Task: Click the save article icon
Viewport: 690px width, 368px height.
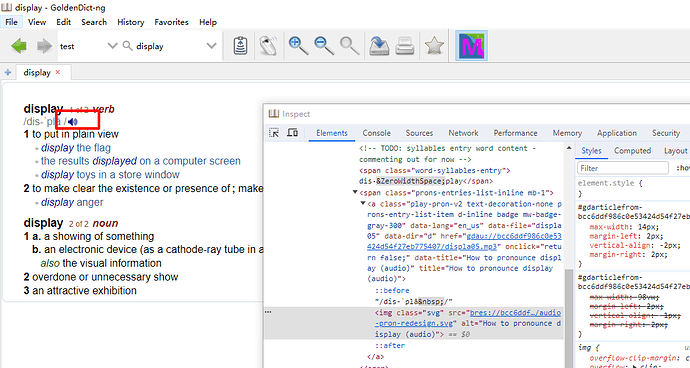Action: pos(379,46)
